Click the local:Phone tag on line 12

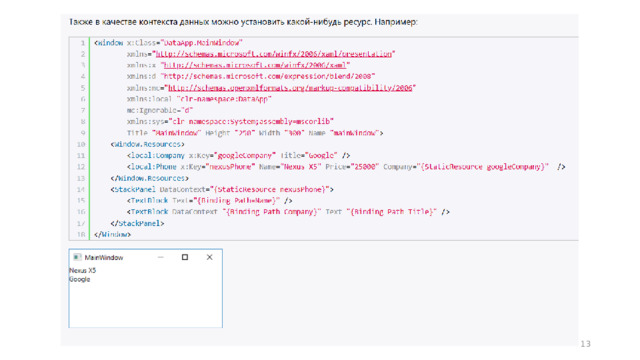(151, 167)
